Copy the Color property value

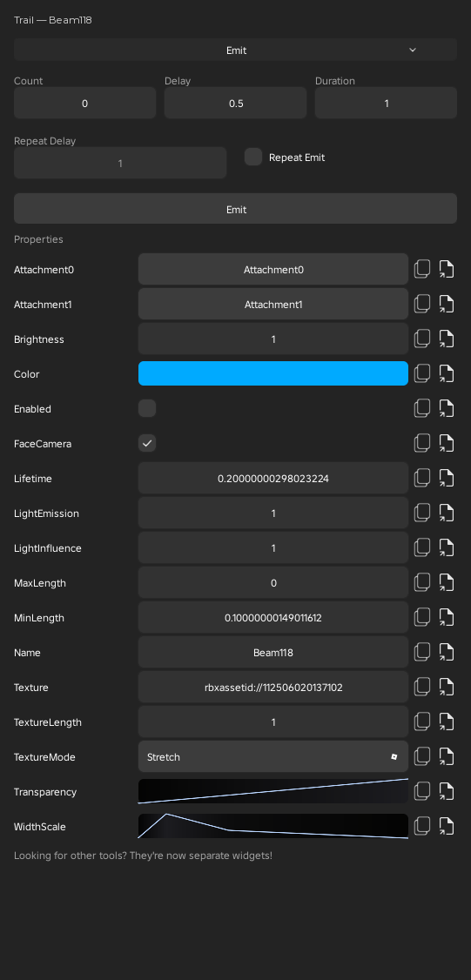click(x=422, y=373)
